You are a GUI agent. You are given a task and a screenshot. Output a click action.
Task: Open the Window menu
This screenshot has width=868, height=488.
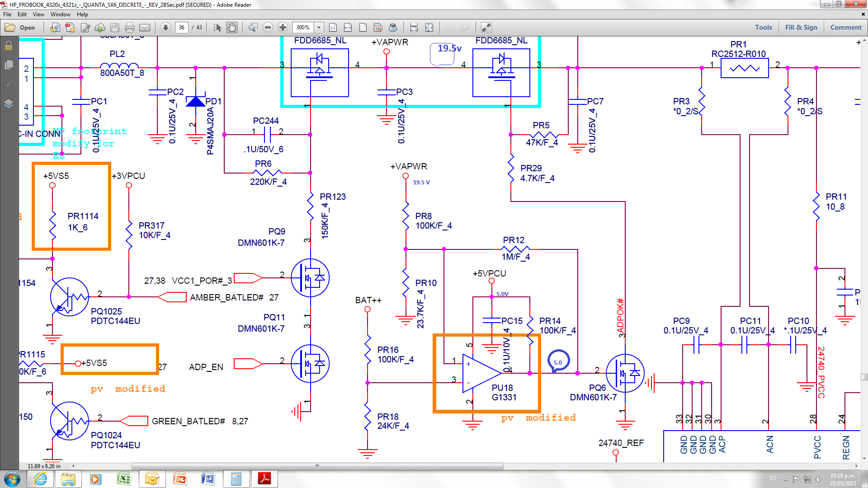click(60, 14)
